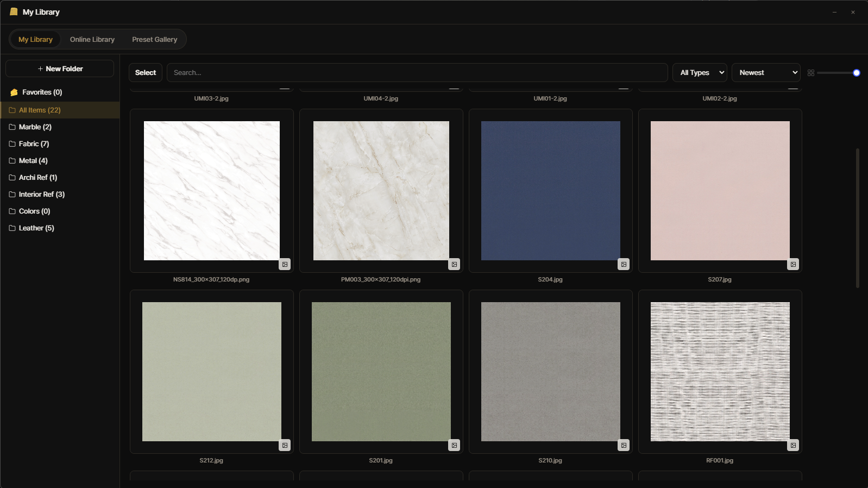The image size is (868, 488).
Task: Click image type icon on S204.jpg tile
Action: click(x=624, y=265)
